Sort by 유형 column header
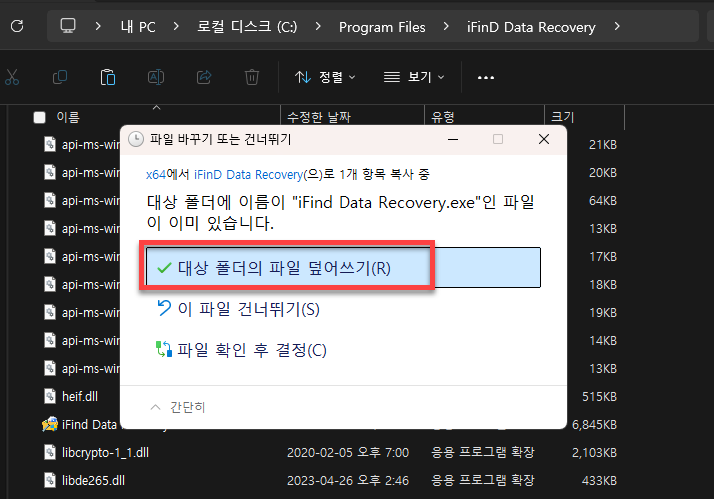This screenshot has width=714, height=499. pos(443,117)
